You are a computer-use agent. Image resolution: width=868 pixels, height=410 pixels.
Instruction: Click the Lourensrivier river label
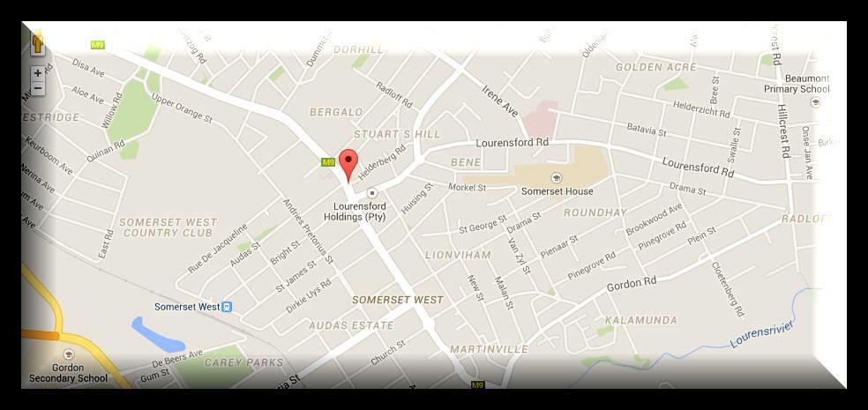coord(762,334)
